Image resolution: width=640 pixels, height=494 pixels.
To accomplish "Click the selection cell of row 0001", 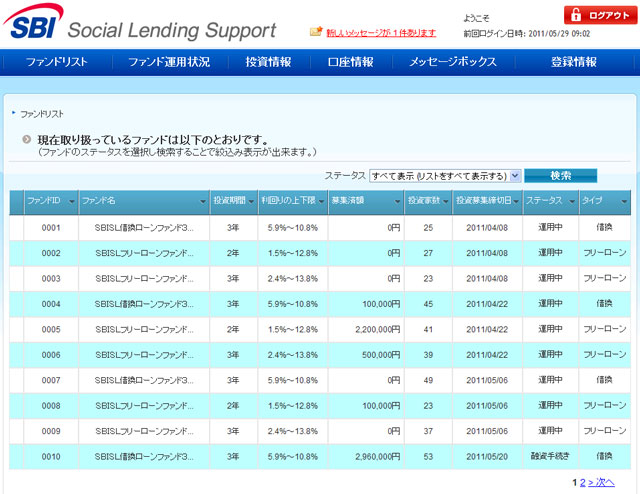I will [x=16, y=228].
